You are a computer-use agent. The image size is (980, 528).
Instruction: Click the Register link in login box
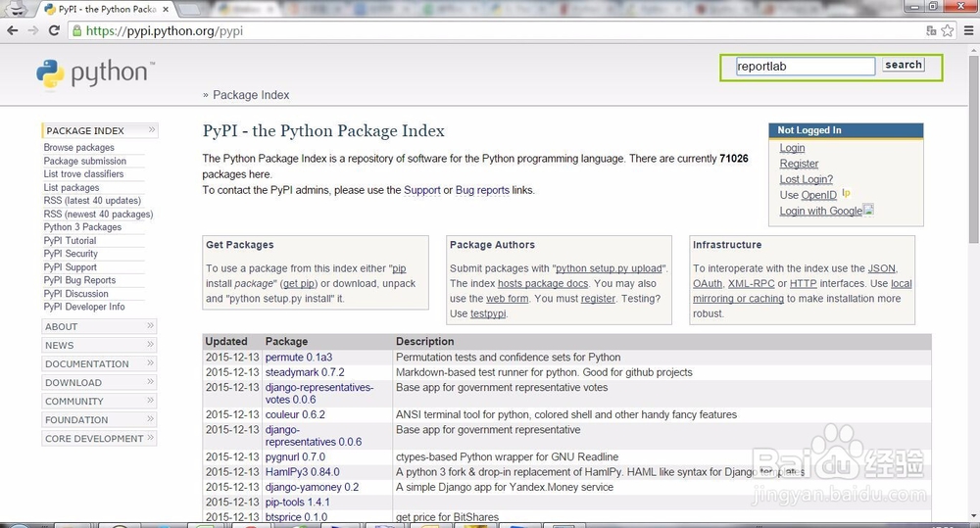point(799,164)
